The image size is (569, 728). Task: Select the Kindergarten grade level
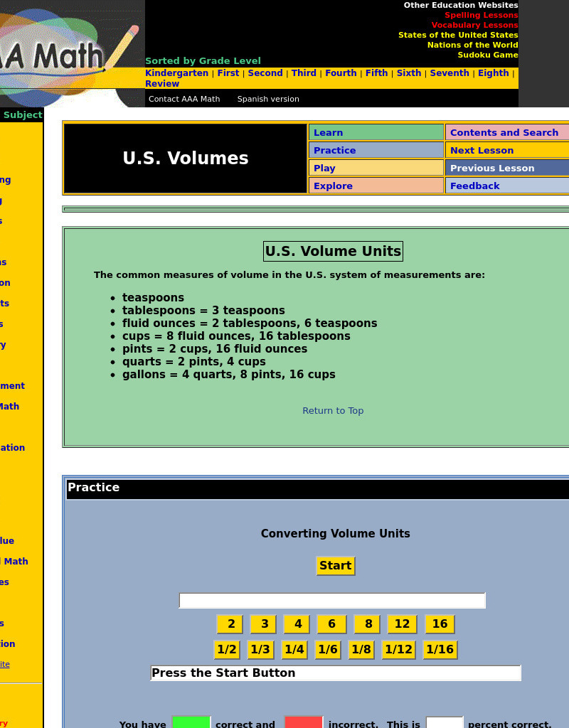pyautogui.click(x=176, y=73)
